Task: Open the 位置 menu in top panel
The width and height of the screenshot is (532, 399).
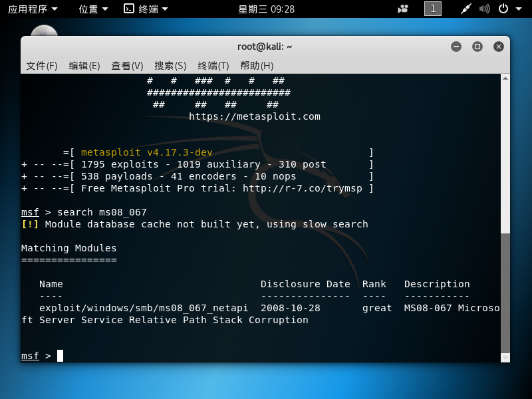Action: 93,9
